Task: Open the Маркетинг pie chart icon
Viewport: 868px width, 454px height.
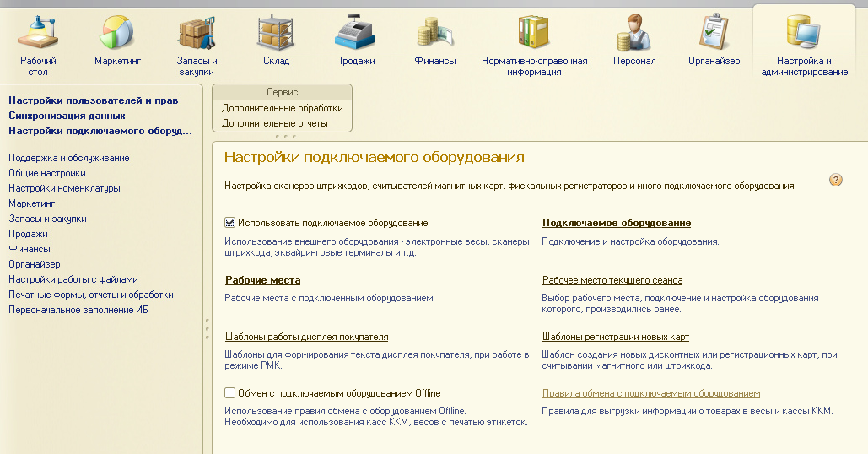Action: [x=117, y=34]
